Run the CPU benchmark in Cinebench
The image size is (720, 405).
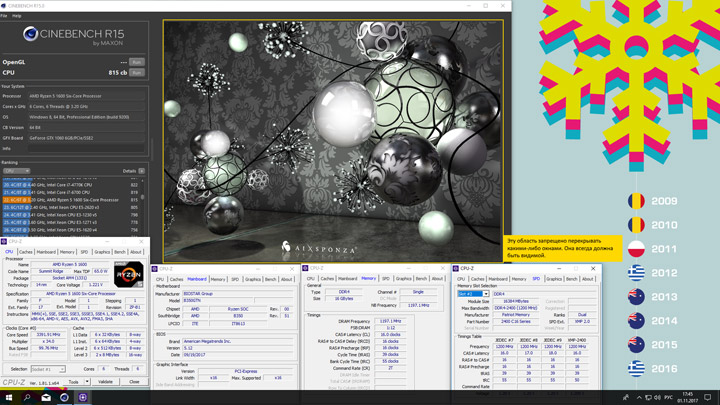137,72
